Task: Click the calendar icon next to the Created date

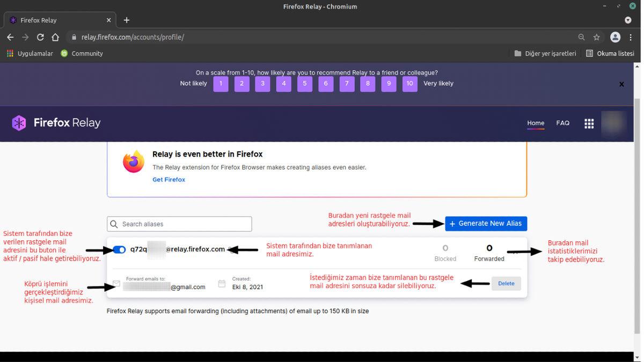Action: pos(222,283)
